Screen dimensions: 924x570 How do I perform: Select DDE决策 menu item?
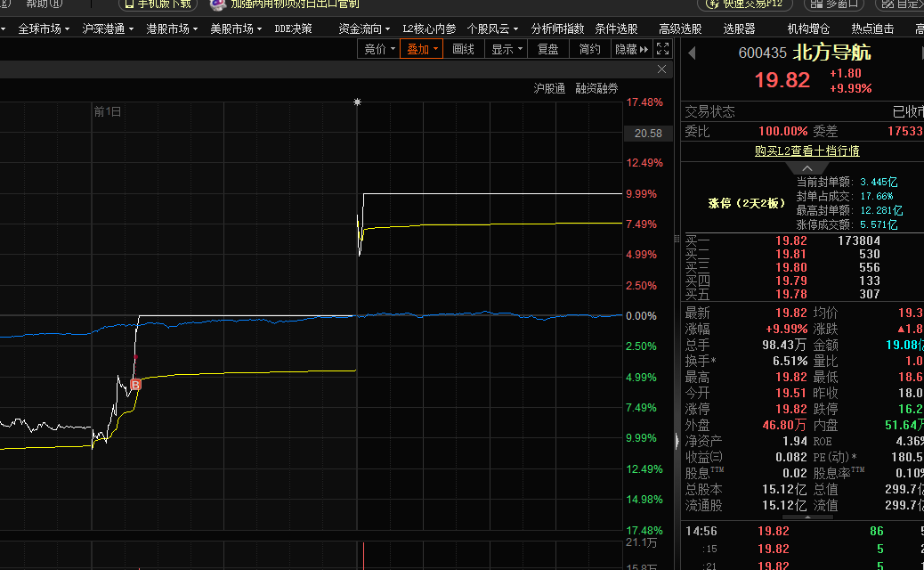[x=294, y=28]
